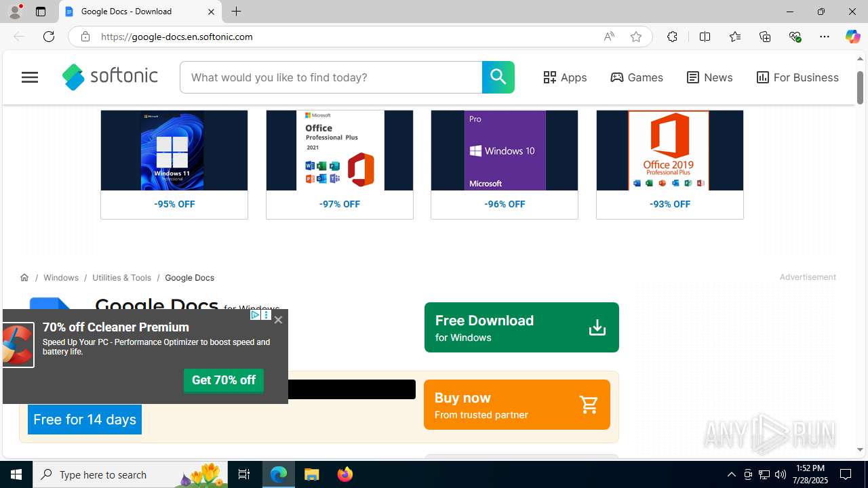The width and height of the screenshot is (868, 488).
Task: Open Firefox from taskbar
Action: pyautogui.click(x=345, y=474)
